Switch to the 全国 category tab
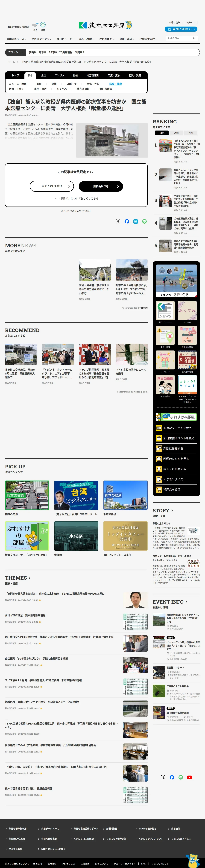The height and width of the screenshot is (868, 205). coord(44,76)
